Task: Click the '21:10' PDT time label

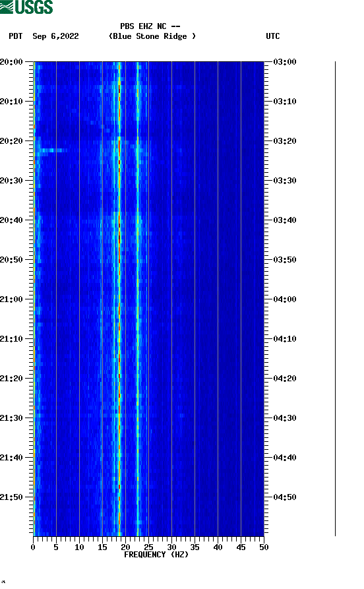Action: 11,339
